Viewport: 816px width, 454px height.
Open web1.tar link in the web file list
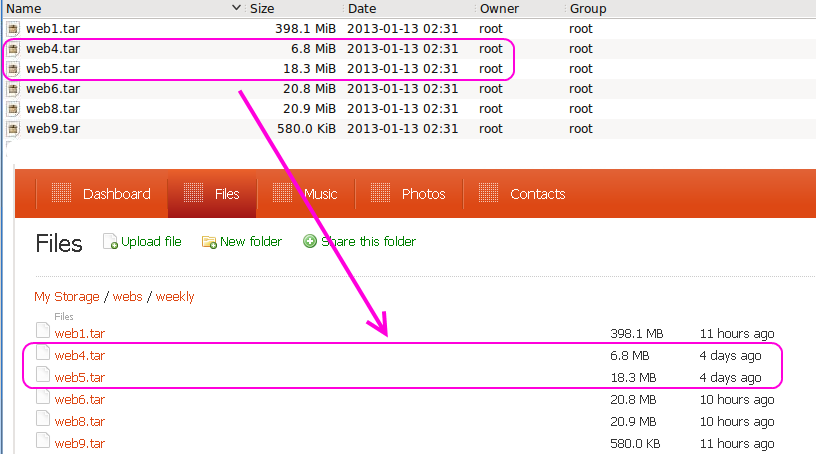pyautogui.click(x=80, y=334)
